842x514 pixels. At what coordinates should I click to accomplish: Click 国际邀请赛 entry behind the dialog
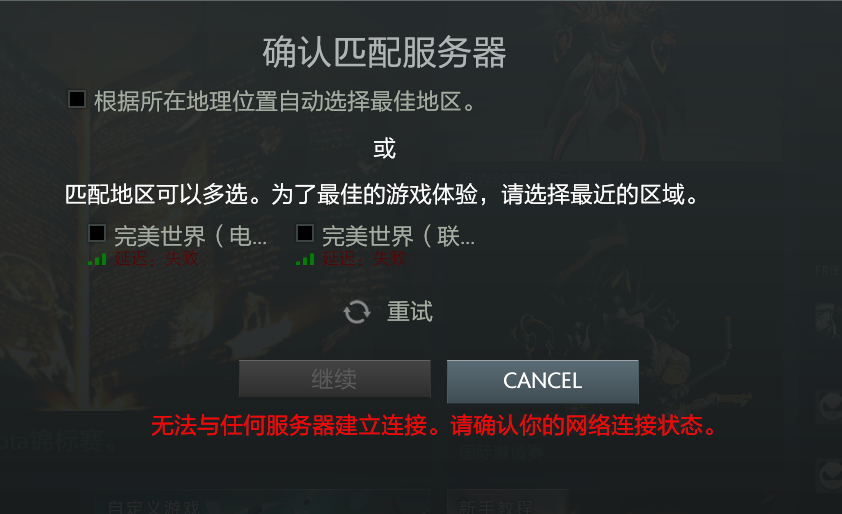pos(502,453)
